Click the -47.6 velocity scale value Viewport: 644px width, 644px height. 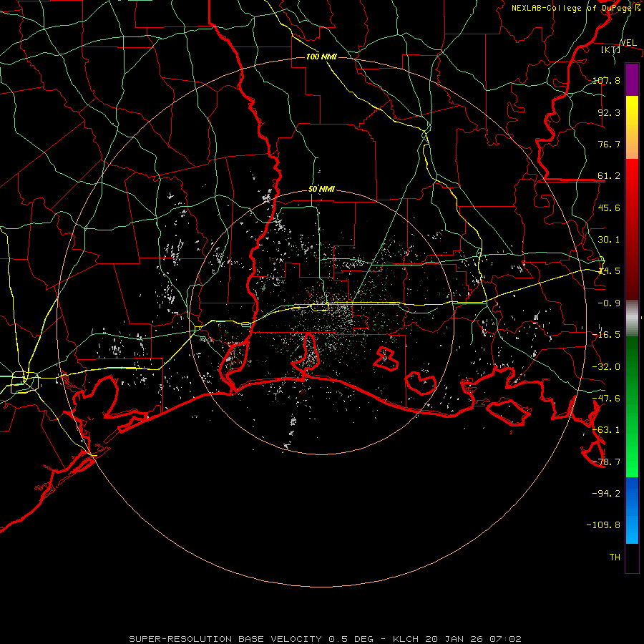coord(606,399)
